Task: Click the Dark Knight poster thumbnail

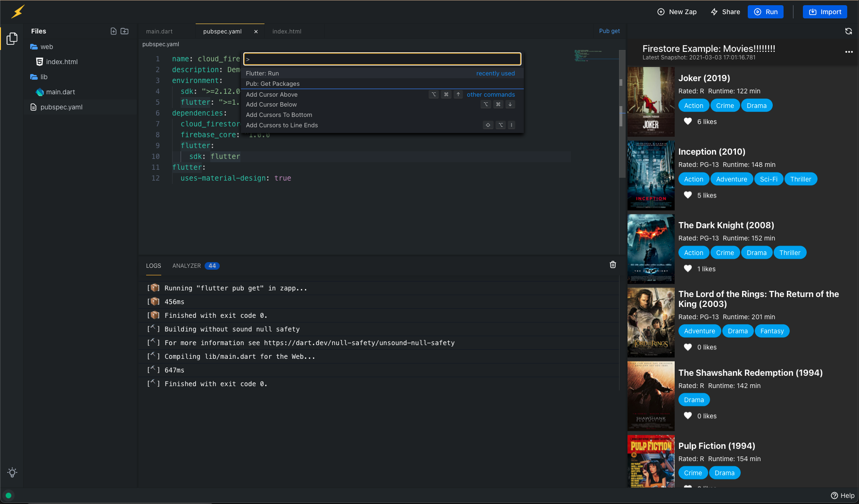Action: [651, 248]
